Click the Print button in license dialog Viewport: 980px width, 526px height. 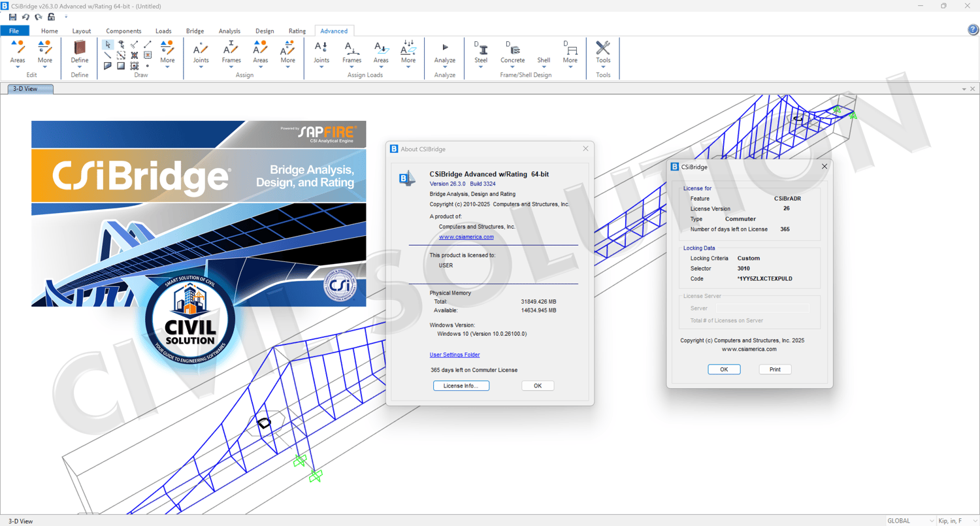[775, 369]
